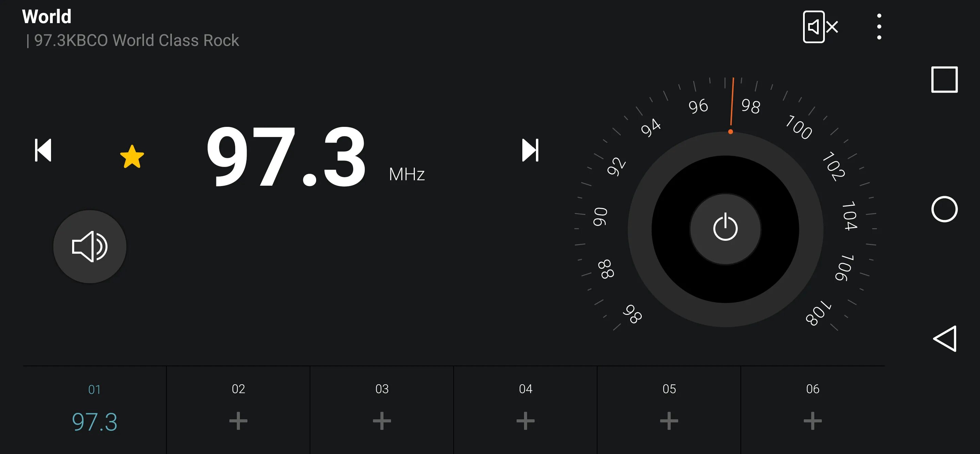Go to Android home circle button
The width and height of the screenshot is (980, 454).
coord(944,209)
